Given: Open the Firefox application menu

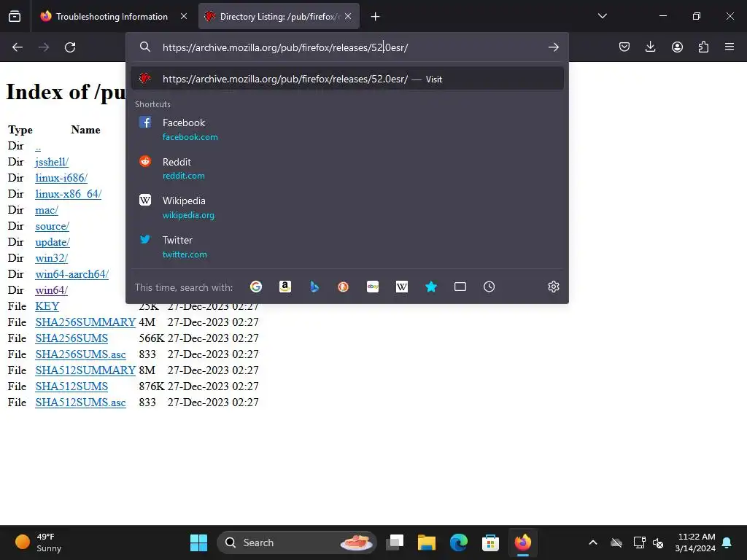Looking at the screenshot, I should (x=729, y=47).
